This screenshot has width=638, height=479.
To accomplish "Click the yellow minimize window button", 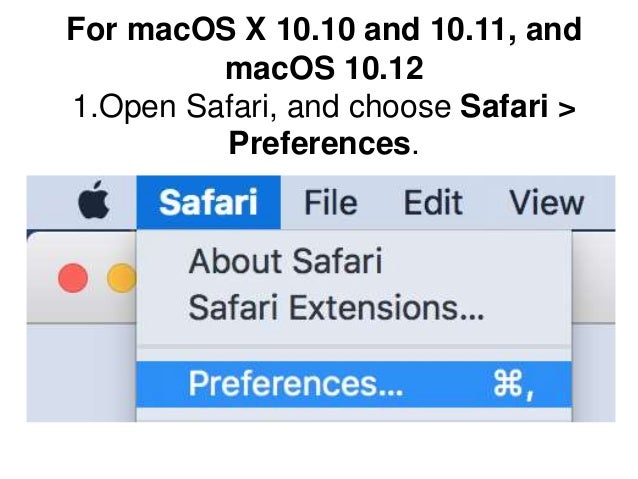I will 121,278.
